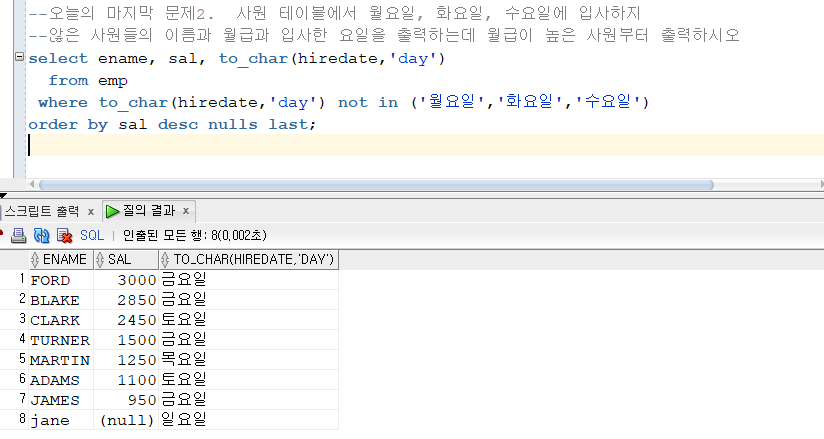Click the TURNER cell
The width and height of the screenshot is (824, 439).
pyautogui.click(x=60, y=340)
